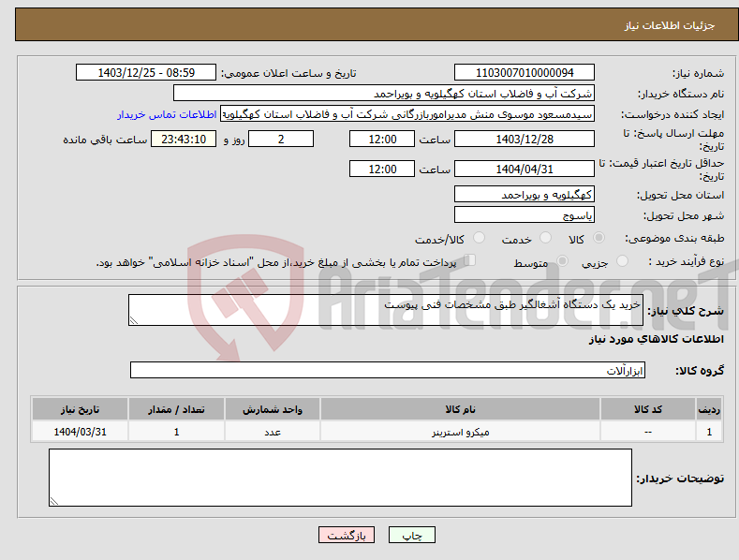
Task: Click the need number field 1103007010000094
Action: (525, 73)
